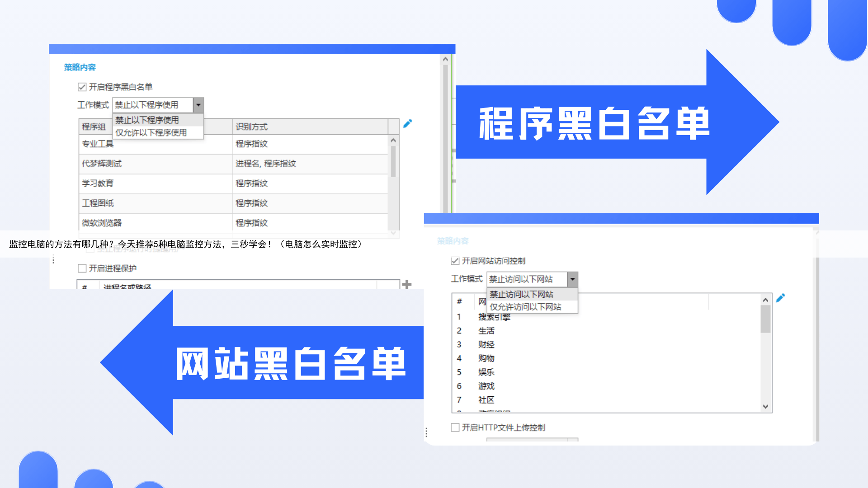Click the pencil edit icon beside website list
868x488 pixels.
780,298
